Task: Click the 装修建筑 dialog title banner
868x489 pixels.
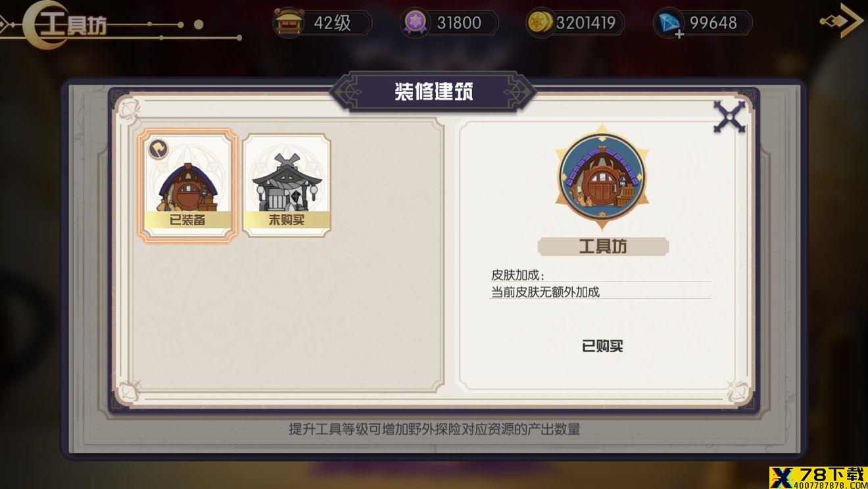Action: tap(433, 91)
